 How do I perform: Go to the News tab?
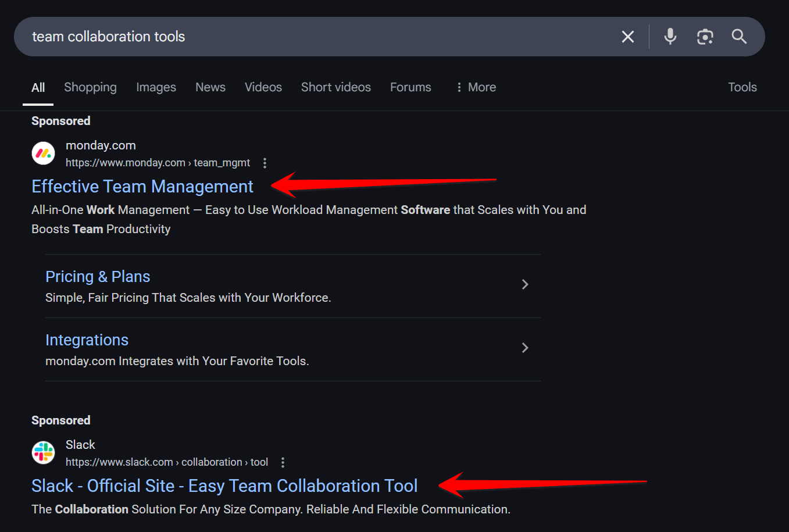(210, 87)
